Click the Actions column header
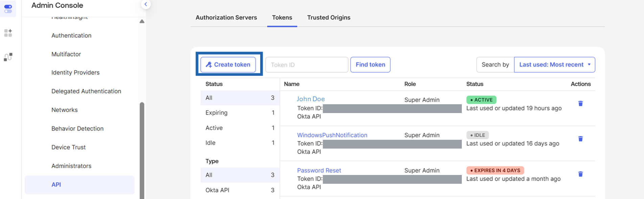The width and height of the screenshot is (644, 199). click(x=581, y=84)
